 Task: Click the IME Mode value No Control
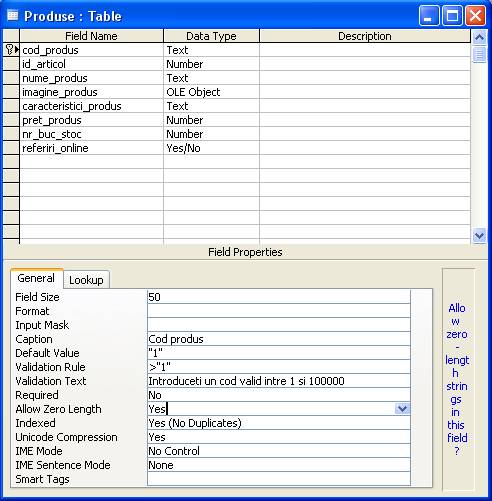click(x=279, y=451)
